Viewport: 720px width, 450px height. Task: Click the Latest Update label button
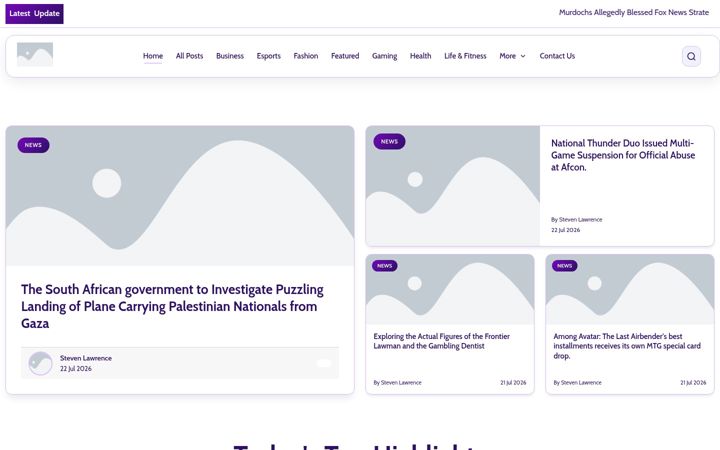pyautogui.click(x=34, y=14)
